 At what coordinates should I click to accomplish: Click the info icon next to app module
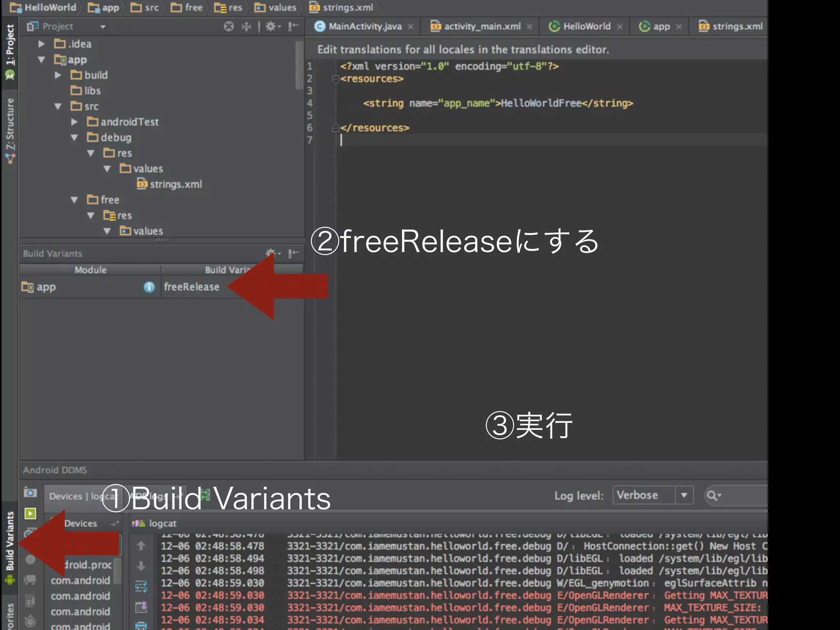pos(149,287)
